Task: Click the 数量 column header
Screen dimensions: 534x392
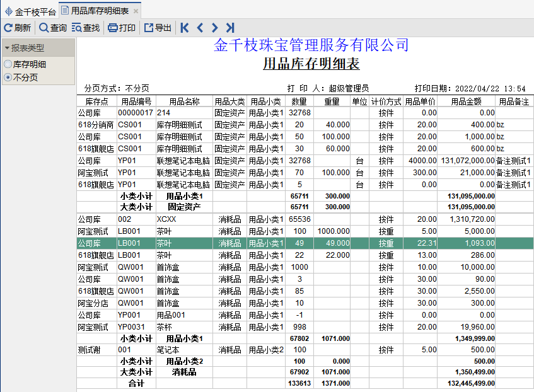Action: click(299, 101)
